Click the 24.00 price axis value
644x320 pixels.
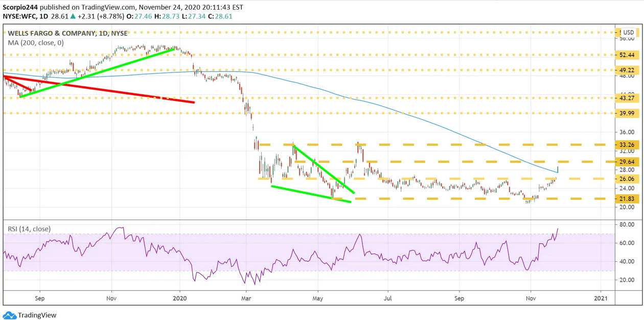click(627, 188)
